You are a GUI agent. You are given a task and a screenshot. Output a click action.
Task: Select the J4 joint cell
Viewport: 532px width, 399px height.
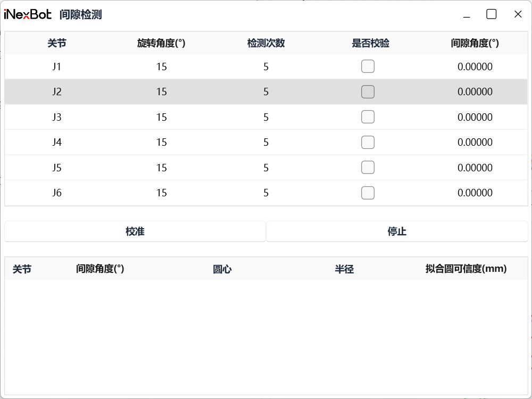[x=57, y=142]
